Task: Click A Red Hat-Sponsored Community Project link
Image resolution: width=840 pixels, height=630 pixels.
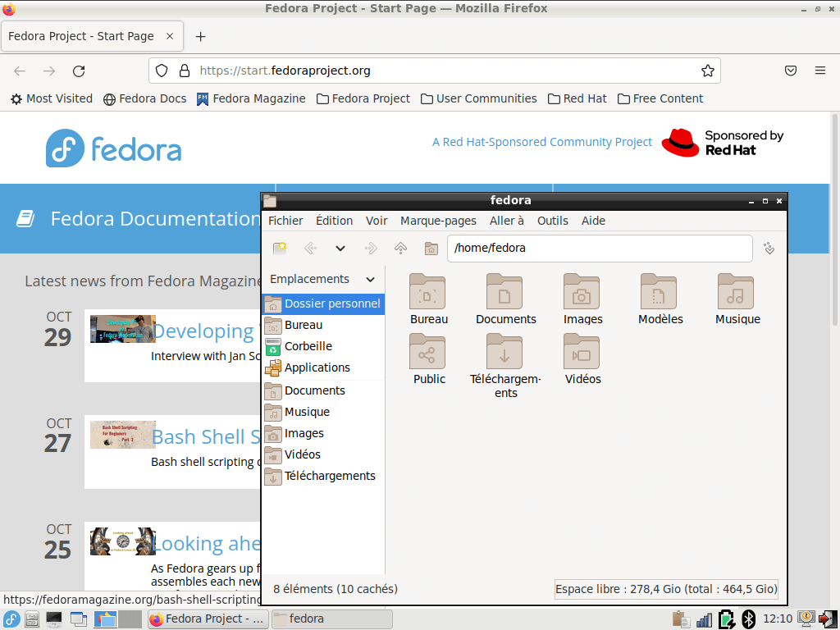Action: [x=542, y=142]
